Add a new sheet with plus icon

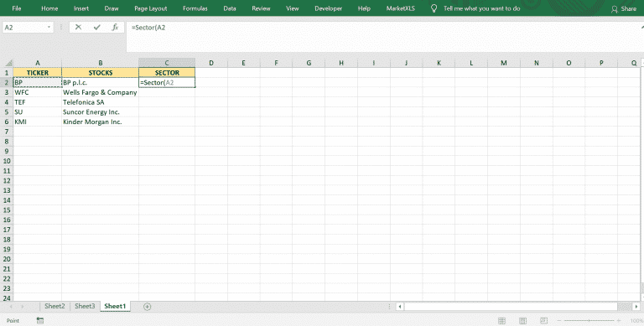[147, 306]
